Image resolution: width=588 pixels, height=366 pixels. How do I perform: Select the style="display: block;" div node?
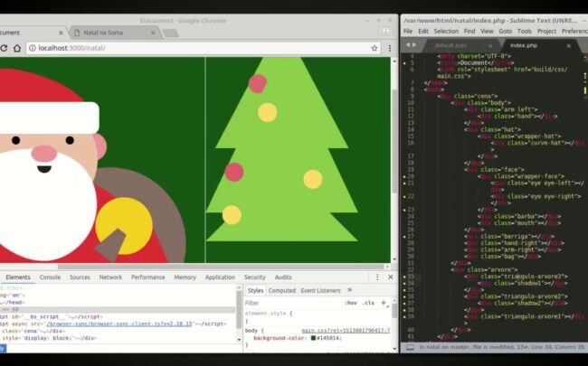click(x=49, y=338)
